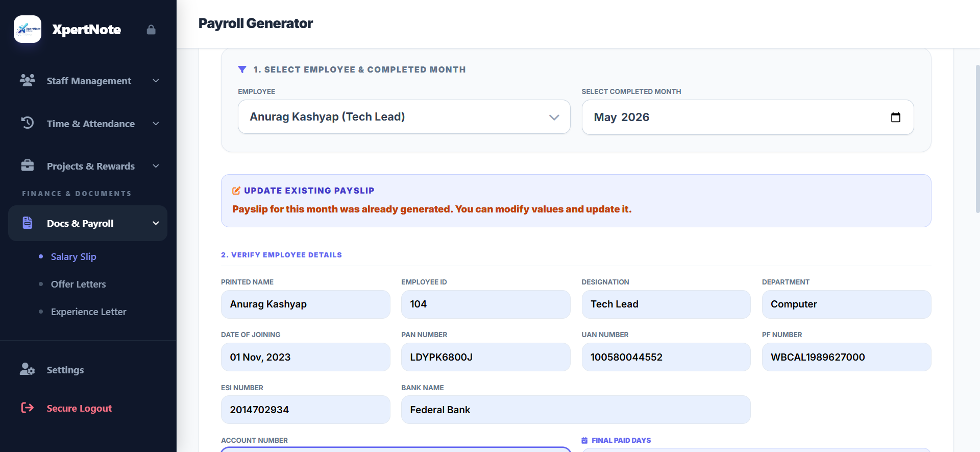Click the lock icon beside XpertNote

151,30
